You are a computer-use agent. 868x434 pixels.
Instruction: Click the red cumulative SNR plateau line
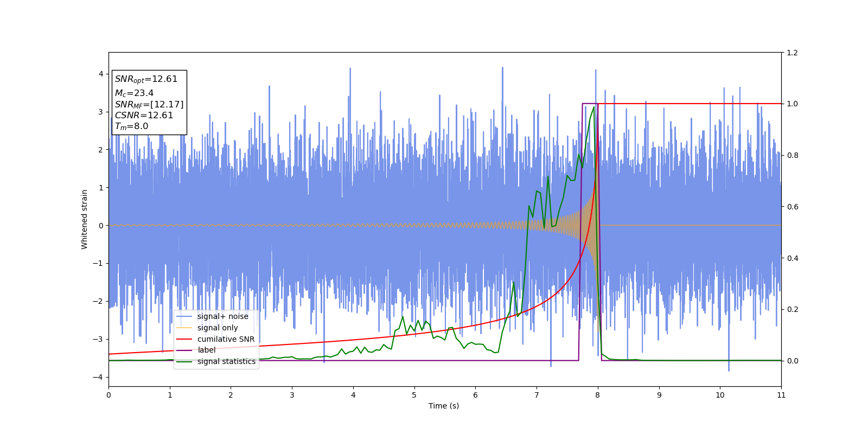pos(690,104)
